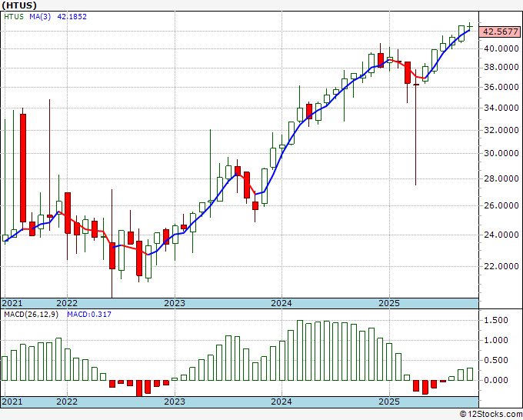Click 2024 on the price chart timeline

point(281,303)
